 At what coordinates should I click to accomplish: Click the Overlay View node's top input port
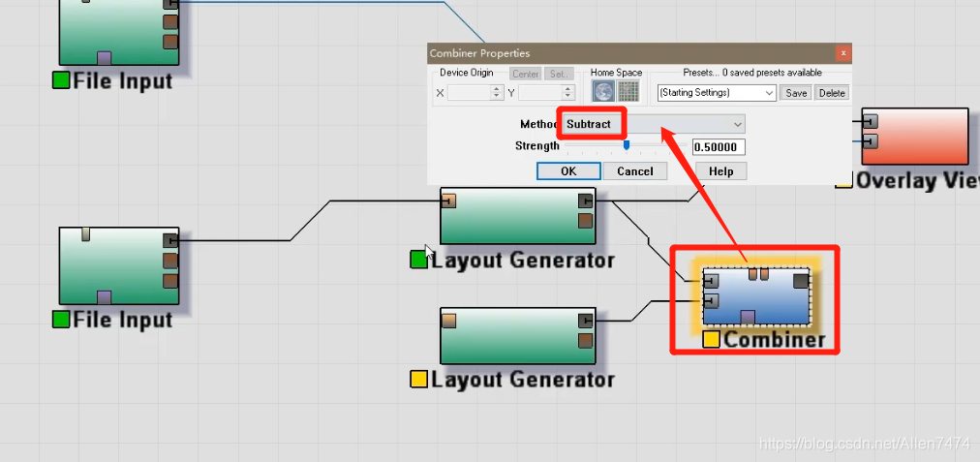point(870,121)
